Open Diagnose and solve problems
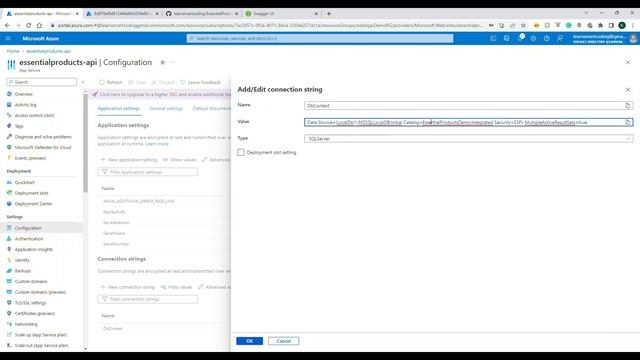The width and height of the screenshot is (640, 360). click(x=43, y=137)
